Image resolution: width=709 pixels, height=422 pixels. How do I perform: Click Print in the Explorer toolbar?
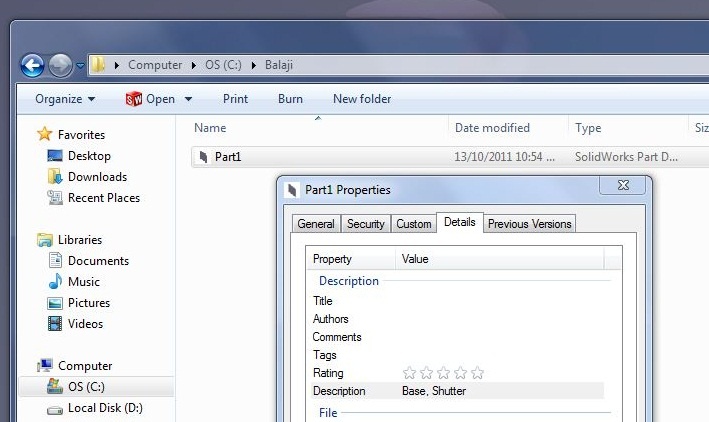point(235,99)
